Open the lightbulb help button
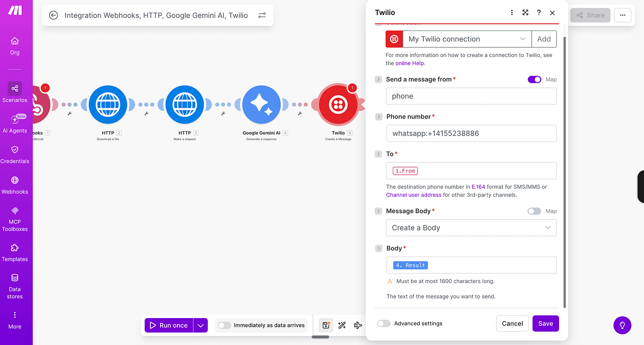644x345 pixels. (622, 326)
